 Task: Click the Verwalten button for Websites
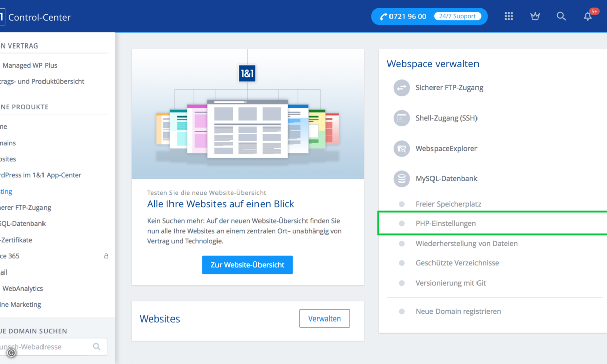(324, 318)
